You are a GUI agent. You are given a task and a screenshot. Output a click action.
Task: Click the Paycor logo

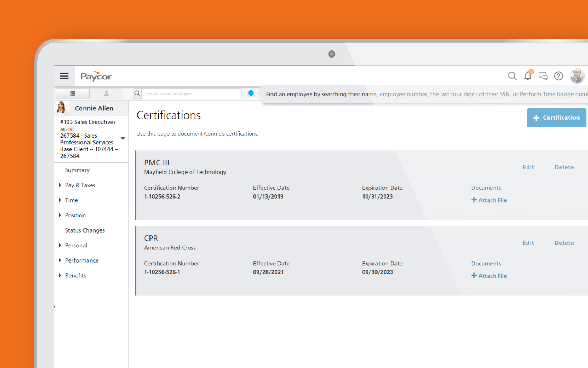(96, 76)
